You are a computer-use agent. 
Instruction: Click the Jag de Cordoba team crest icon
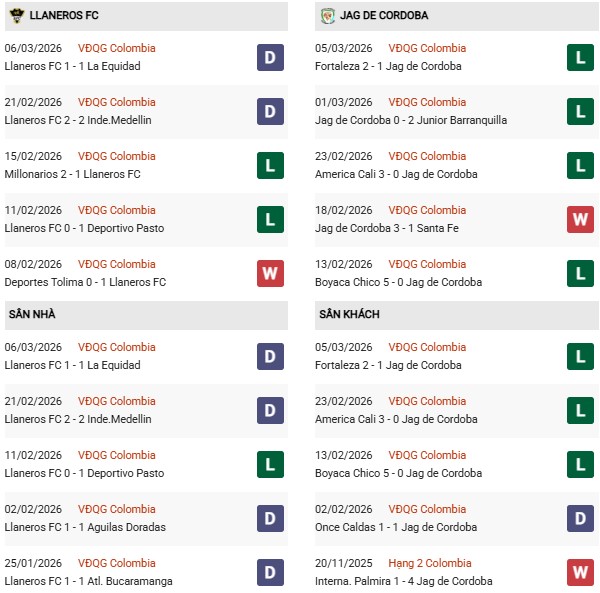(x=328, y=15)
